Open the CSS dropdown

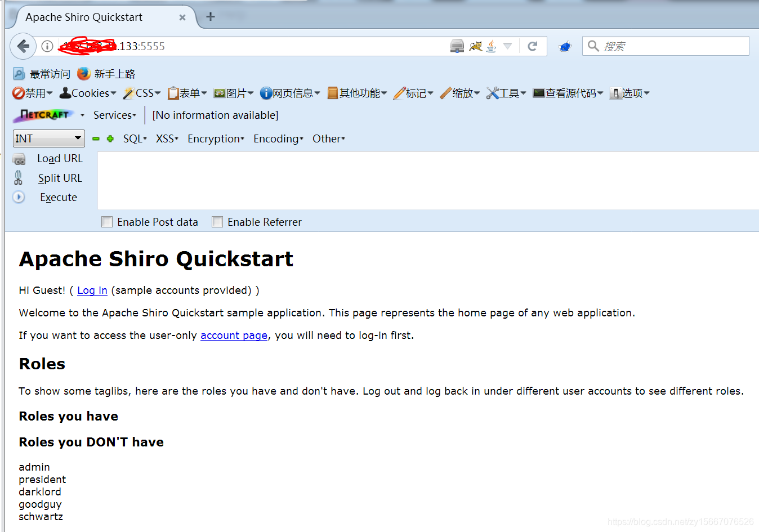142,93
